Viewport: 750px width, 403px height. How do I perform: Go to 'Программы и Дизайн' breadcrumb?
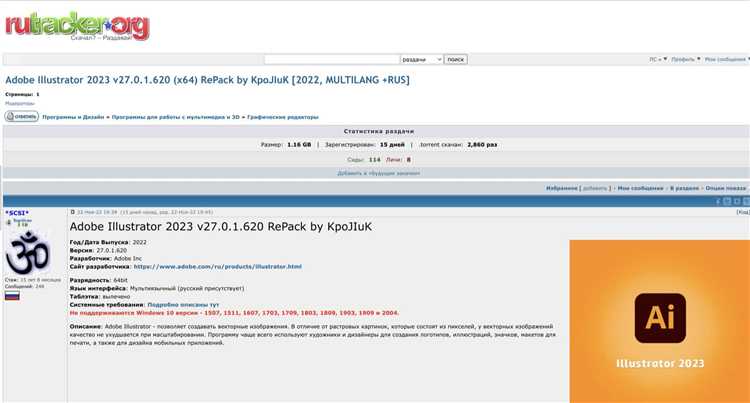pos(73,117)
